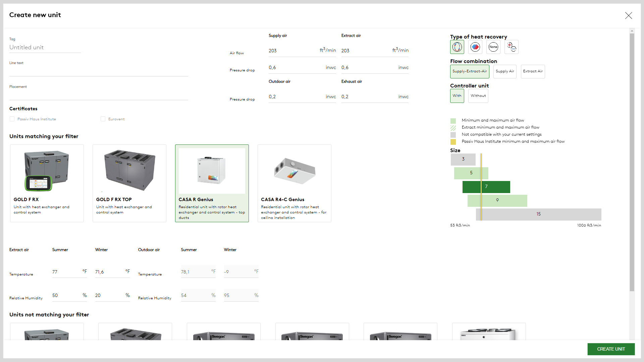Select the plus-minus heating/cooling recovery icon
The width and height of the screenshot is (644, 362).
(x=511, y=47)
